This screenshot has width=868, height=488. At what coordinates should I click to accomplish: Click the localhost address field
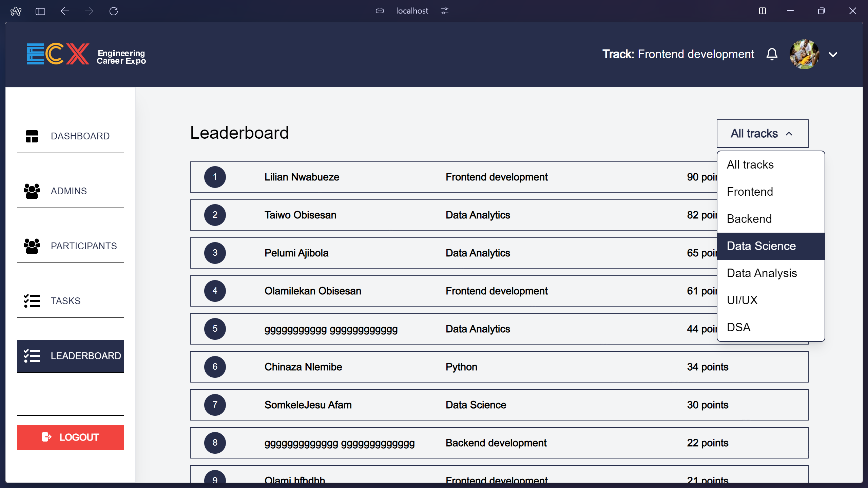pos(412,11)
